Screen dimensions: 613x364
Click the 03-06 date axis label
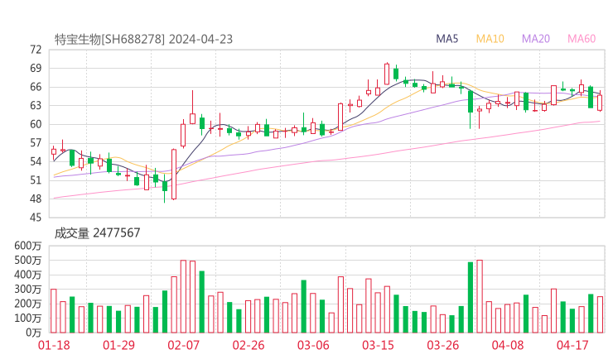point(313,345)
